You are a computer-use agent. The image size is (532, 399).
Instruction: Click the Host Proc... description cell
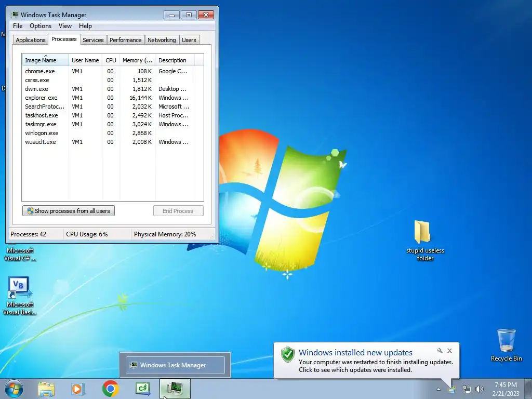click(x=174, y=115)
